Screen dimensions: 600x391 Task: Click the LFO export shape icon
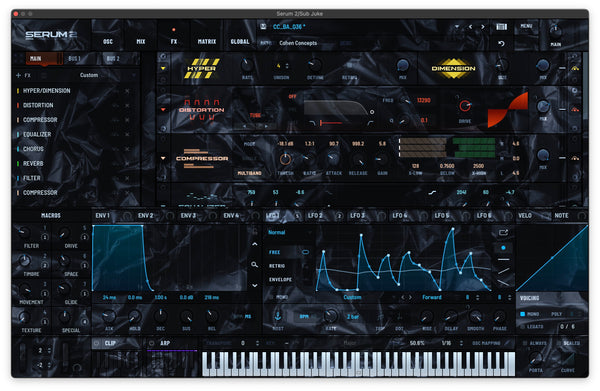point(503,233)
